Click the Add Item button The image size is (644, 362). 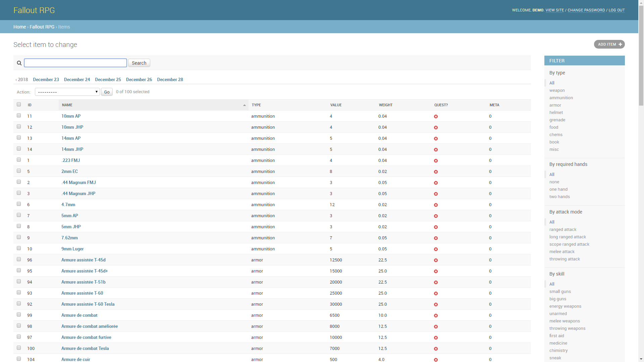609,44
